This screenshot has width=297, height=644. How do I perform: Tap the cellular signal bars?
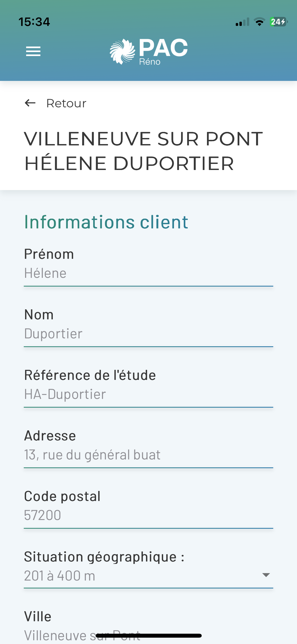click(242, 22)
